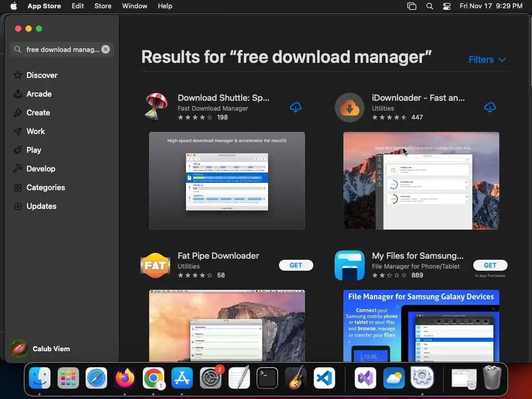The height and width of the screenshot is (399, 532).
Task: Click the File Manager for Phone/Tablet subtitle
Action: pyautogui.click(x=416, y=267)
